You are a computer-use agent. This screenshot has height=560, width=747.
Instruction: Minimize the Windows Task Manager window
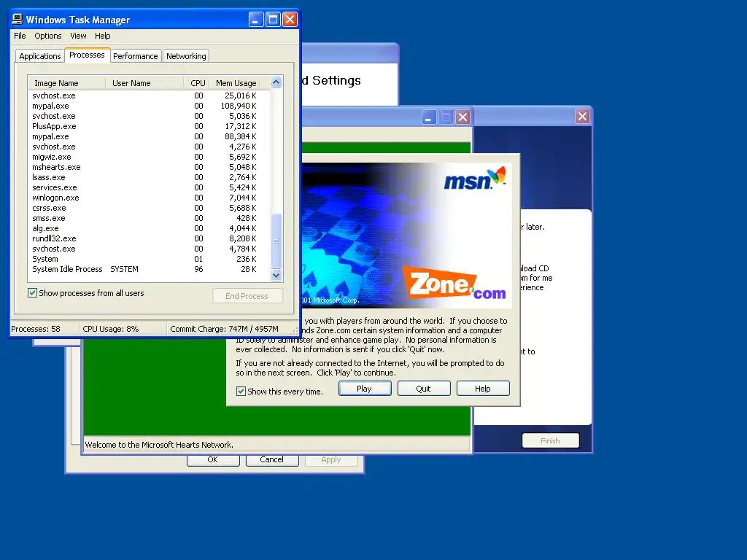256,20
